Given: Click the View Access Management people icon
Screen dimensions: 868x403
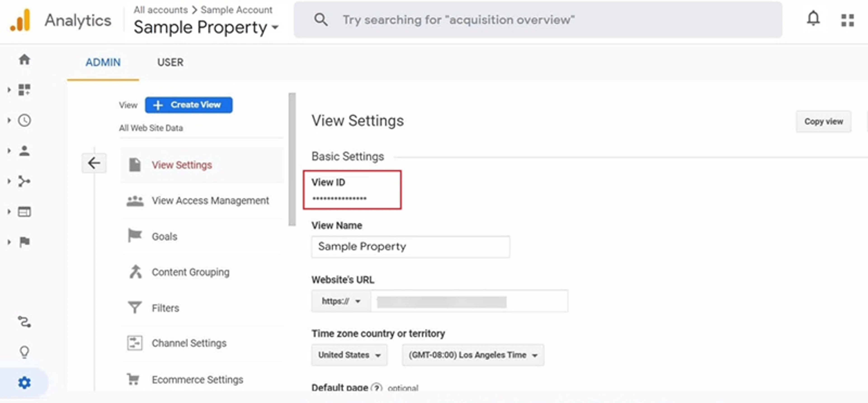Looking at the screenshot, I should tap(135, 201).
